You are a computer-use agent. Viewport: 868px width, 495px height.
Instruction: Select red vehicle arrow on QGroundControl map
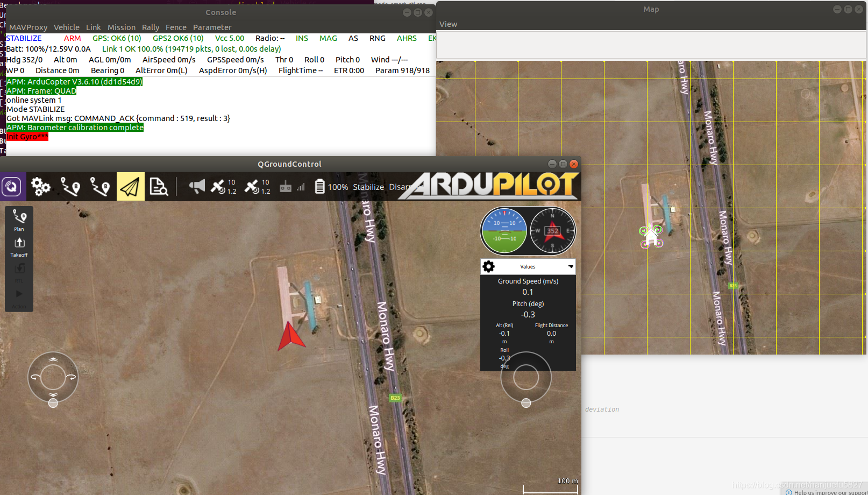[290, 336]
